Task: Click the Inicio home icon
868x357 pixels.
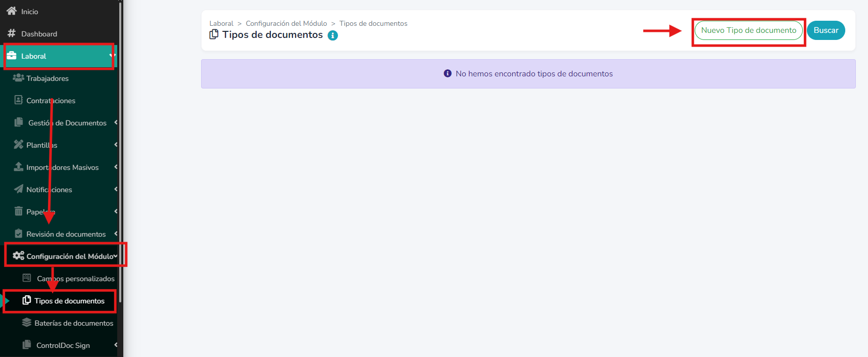Action: pyautogui.click(x=11, y=11)
